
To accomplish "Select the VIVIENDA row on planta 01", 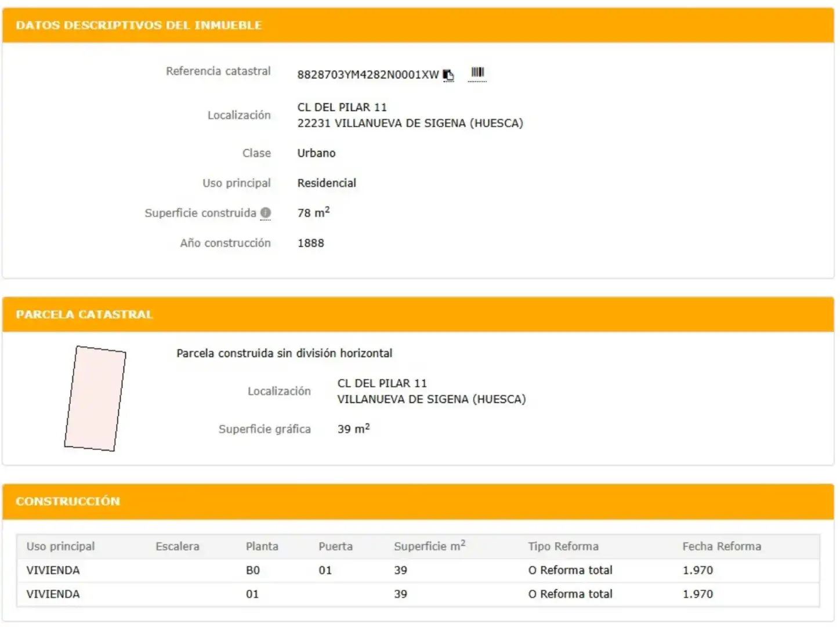I will pos(418,594).
